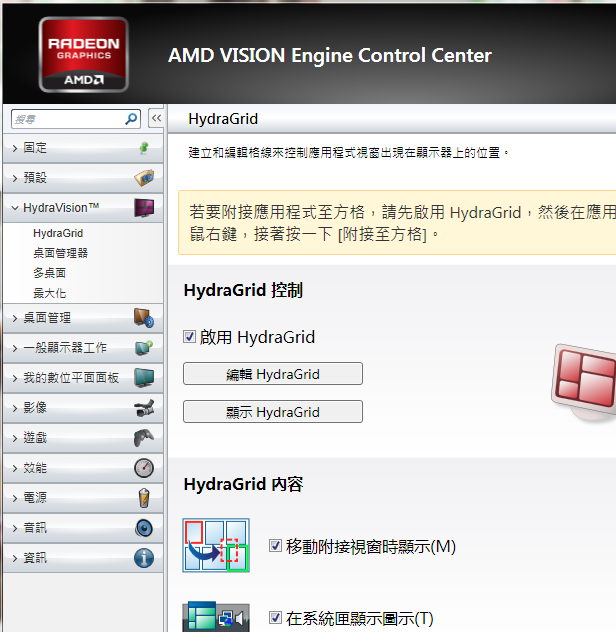
Task: Toggle 在系統匣顯示圖示(T) checkbox
Action: 275,617
